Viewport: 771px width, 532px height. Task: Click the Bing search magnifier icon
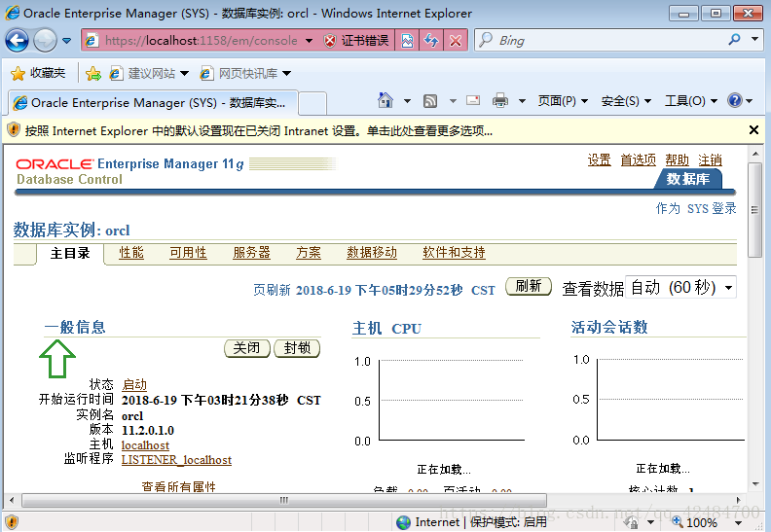tap(735, 39)
